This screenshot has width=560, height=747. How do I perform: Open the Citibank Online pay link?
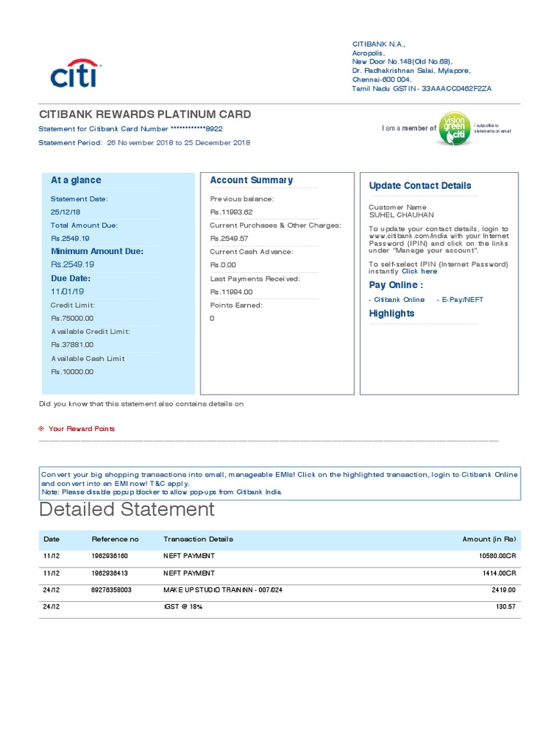coord(399,300)
